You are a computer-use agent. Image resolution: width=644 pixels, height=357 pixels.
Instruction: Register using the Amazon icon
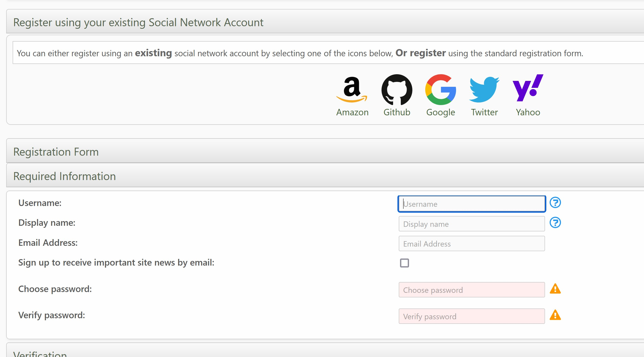[352, 89]
